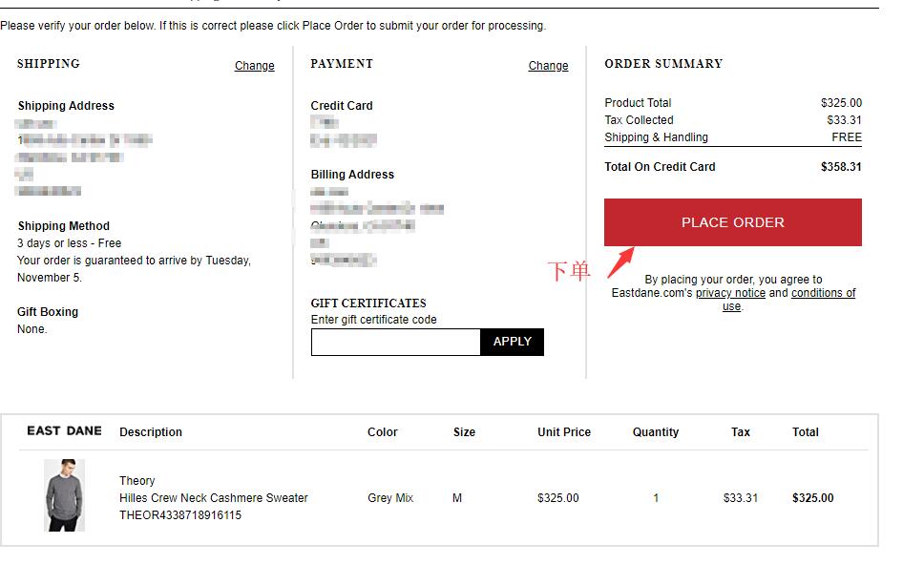Click the Shipping Method label
924x565 pixels.
(63, 226)
